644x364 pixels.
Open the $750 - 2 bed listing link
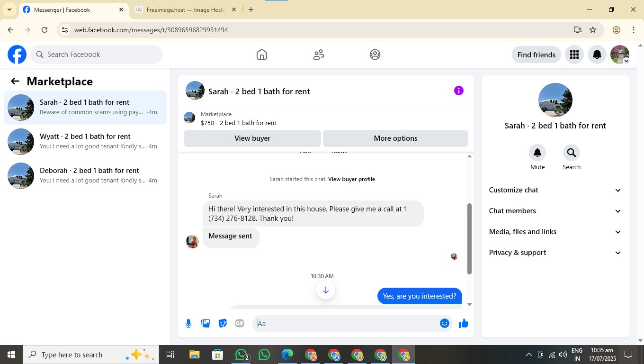pyautogui.click(x=239, y=123)
